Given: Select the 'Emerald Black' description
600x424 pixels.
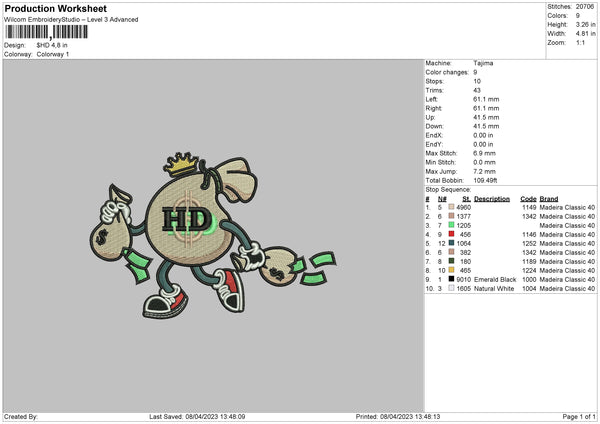Looking at the screenshot, I should (x=495, y=279).
